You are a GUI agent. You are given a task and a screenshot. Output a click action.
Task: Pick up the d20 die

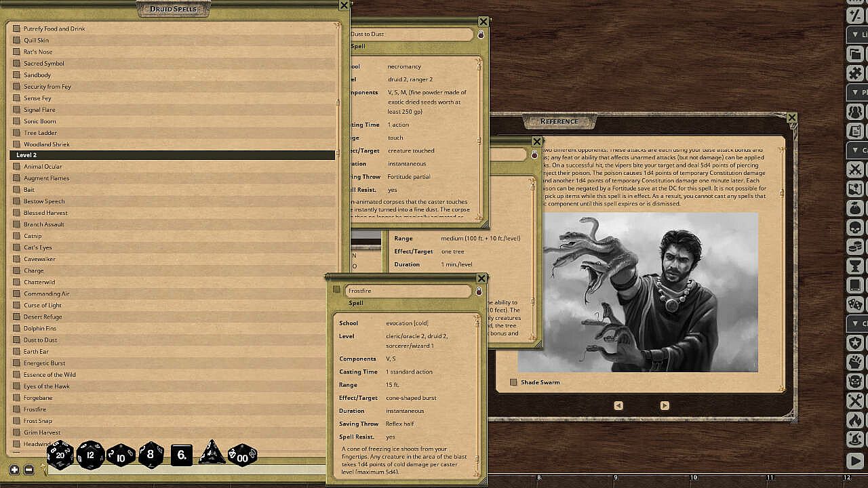[x=60, y=455]
